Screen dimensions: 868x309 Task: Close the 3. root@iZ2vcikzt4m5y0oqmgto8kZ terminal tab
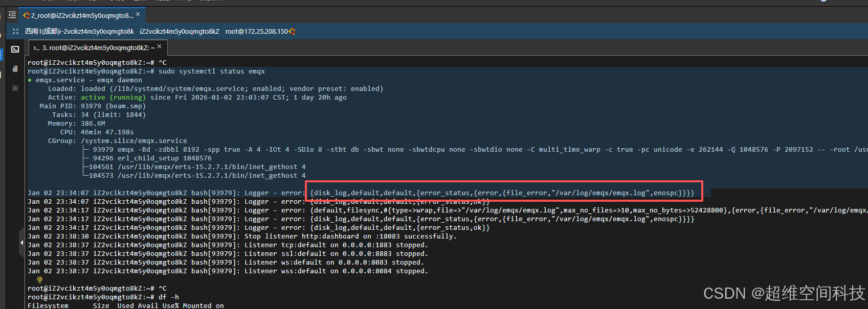tap(160, 46)
